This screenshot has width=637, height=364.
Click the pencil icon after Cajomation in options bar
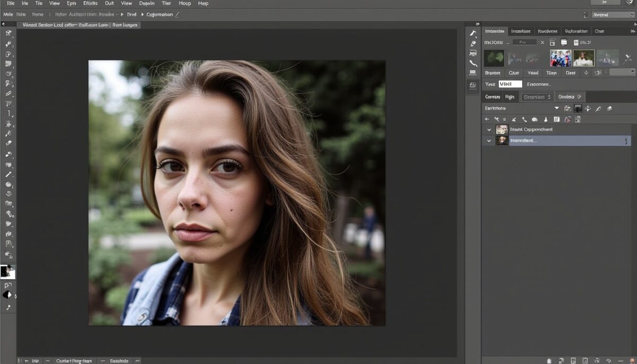click(x=177, y=14)
